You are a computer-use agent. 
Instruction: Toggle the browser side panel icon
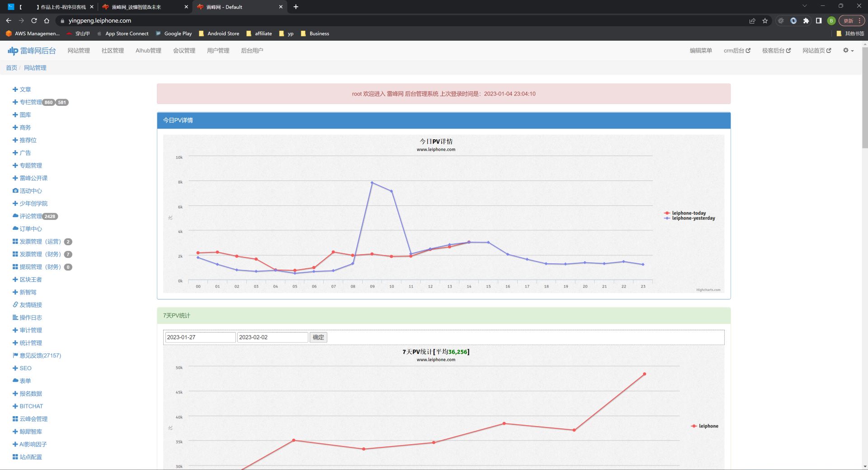pos(819,21)
